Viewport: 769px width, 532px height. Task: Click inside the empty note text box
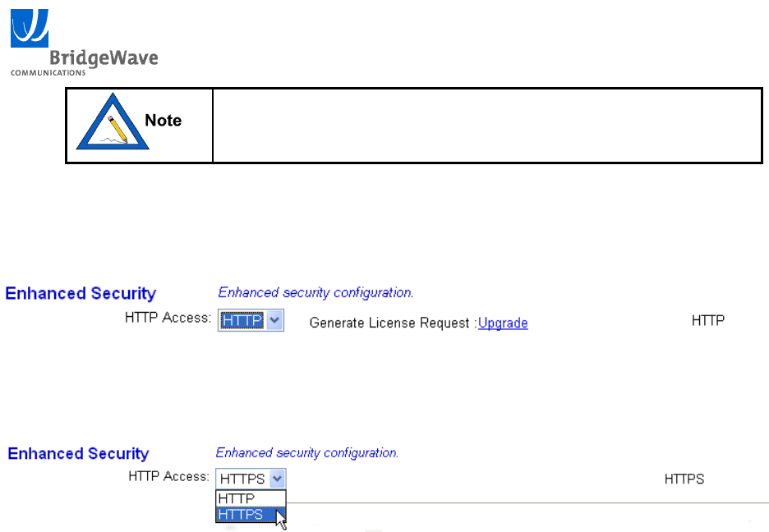coord(486,126)
